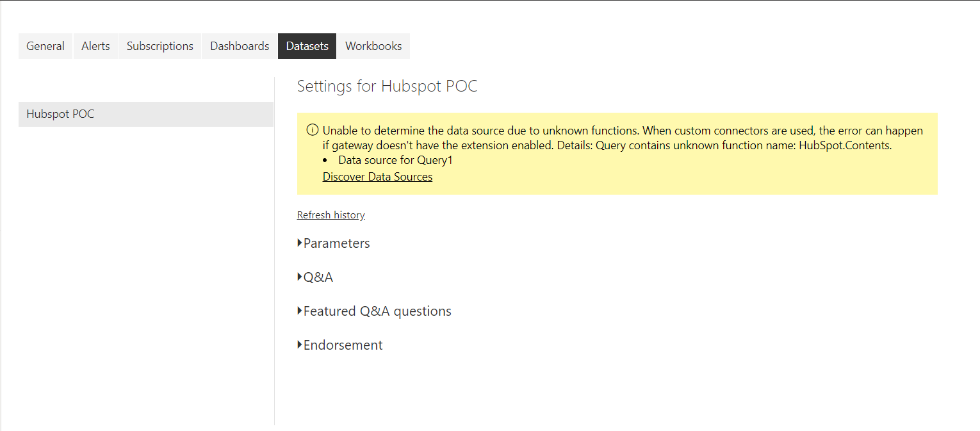The image size is (980, 431).
Task: Open the Discover Data Sources link
Action: click(x=377, y=176)
